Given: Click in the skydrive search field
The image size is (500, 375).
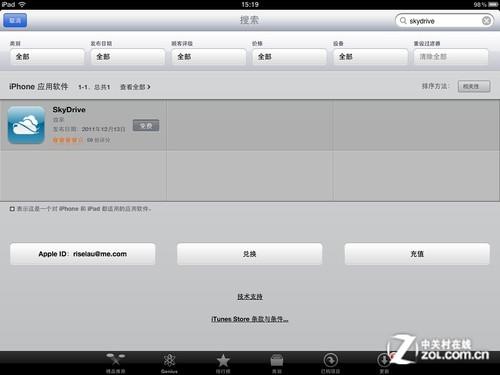Looking at the screenshot, I should (444, 21).
